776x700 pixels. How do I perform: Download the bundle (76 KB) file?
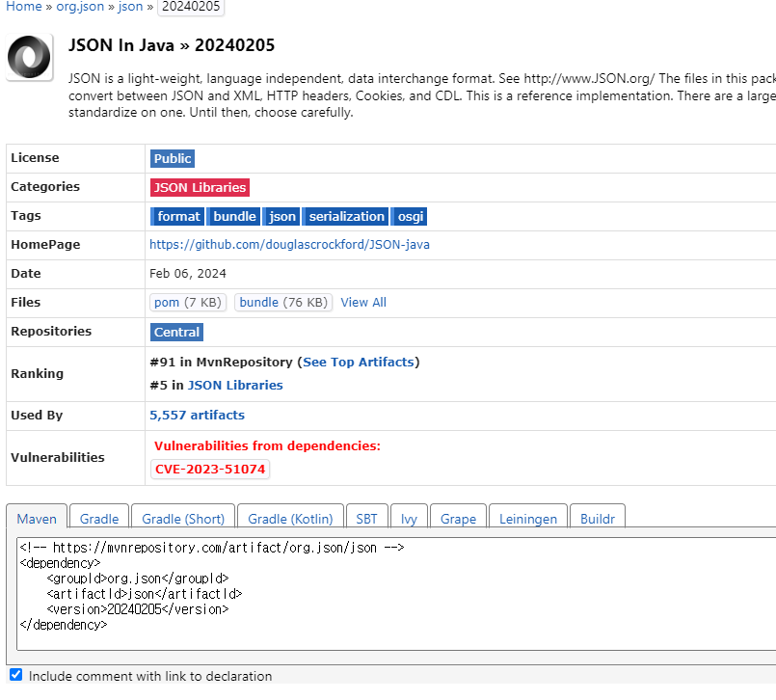(283, 303)
